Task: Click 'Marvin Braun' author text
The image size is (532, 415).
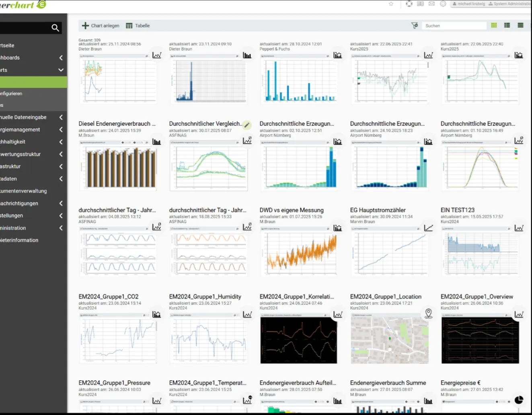Action: [x=362, y=221]
